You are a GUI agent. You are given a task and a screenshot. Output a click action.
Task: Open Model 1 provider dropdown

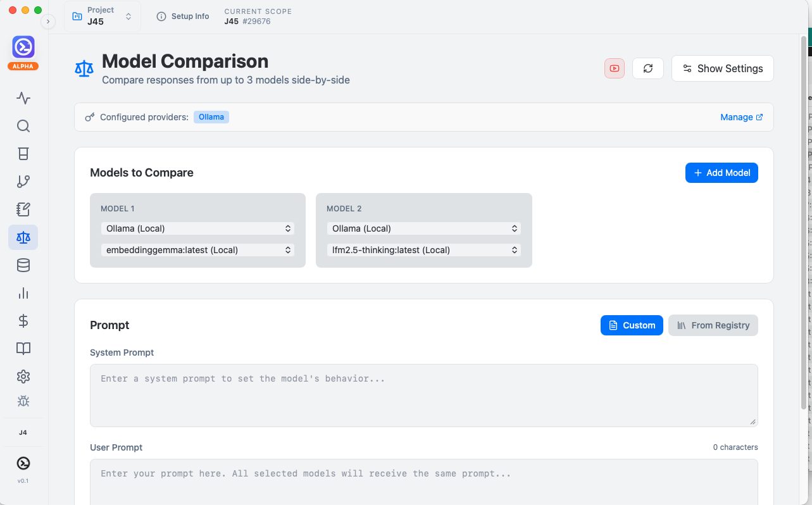(x=197, y=228)
